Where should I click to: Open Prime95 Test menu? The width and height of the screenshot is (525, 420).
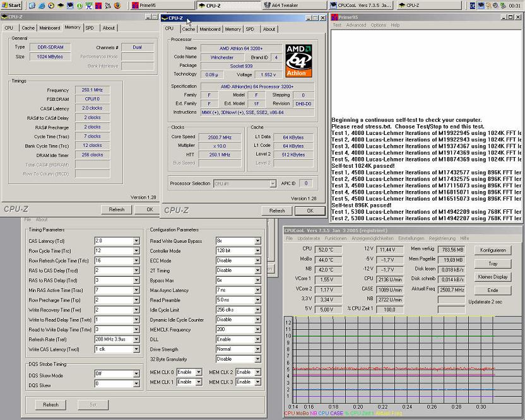pyautogui.click(x=337, y=25)
